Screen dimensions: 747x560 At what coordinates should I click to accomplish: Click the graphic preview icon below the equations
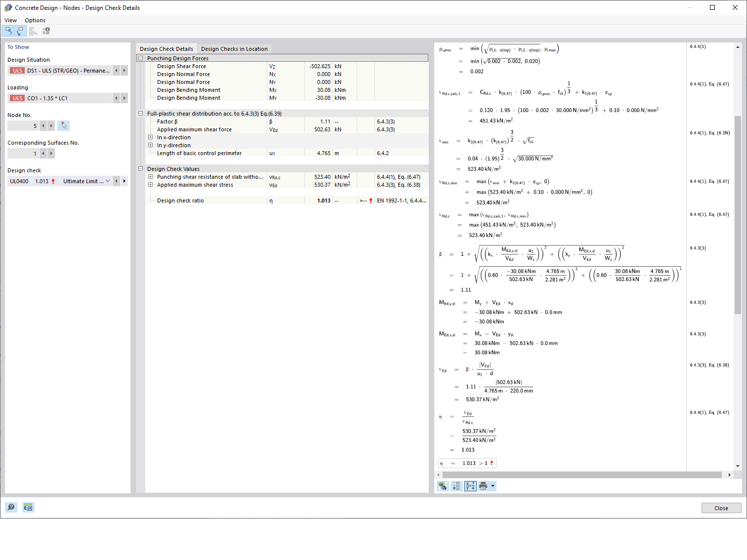pyautogui.click(x=442, y=485)
